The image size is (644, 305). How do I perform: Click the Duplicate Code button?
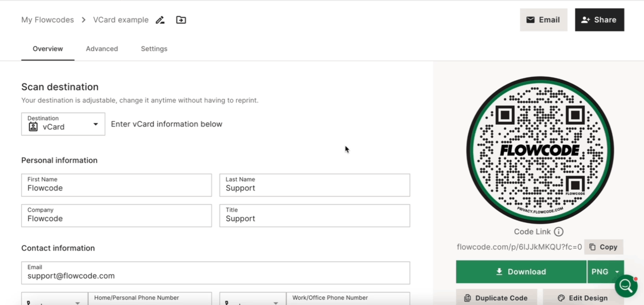pyautogui.click(x=496, y=298)
